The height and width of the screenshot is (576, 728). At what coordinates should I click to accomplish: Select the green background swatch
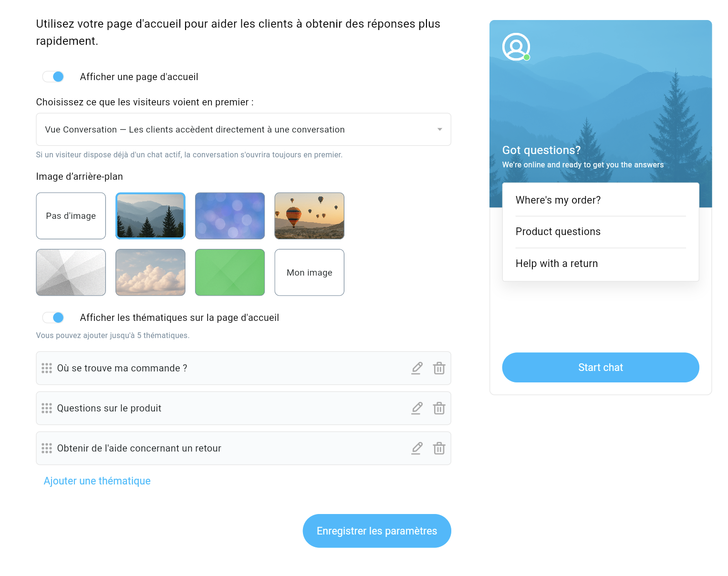coord(230,272)
